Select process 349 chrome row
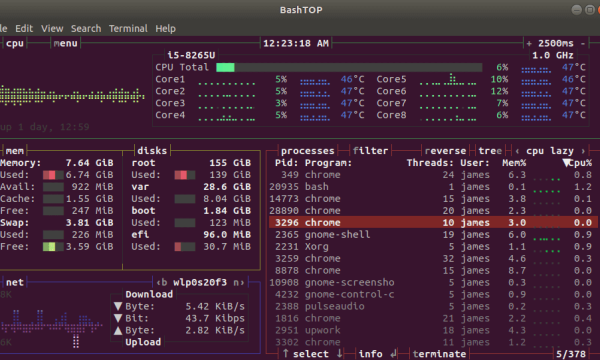This screenshot has height=360, width=600. pos(433,175)
